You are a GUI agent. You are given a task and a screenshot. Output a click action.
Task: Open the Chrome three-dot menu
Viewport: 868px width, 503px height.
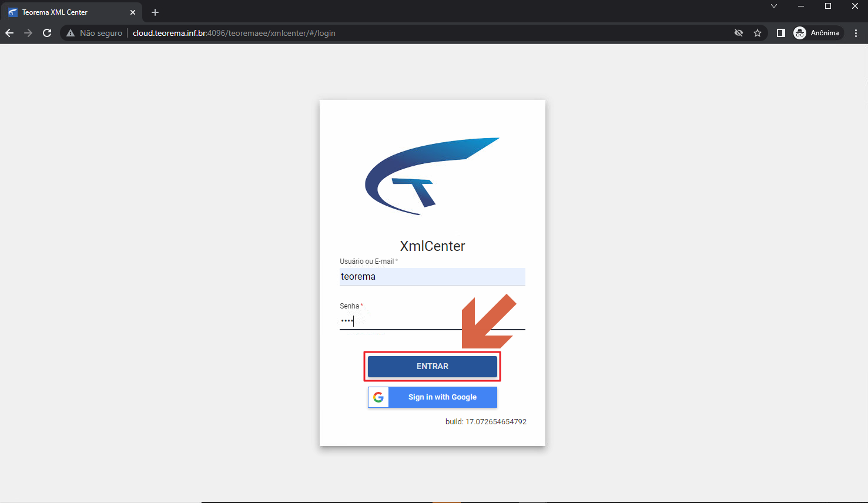[x=856, y=33]
